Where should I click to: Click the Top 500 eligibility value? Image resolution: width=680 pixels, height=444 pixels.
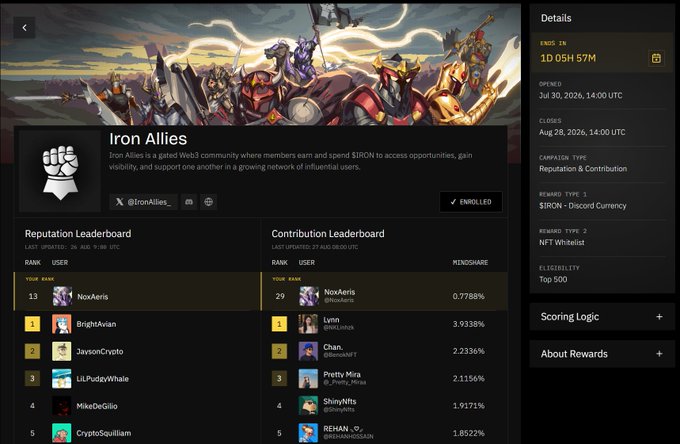(553, 279)
